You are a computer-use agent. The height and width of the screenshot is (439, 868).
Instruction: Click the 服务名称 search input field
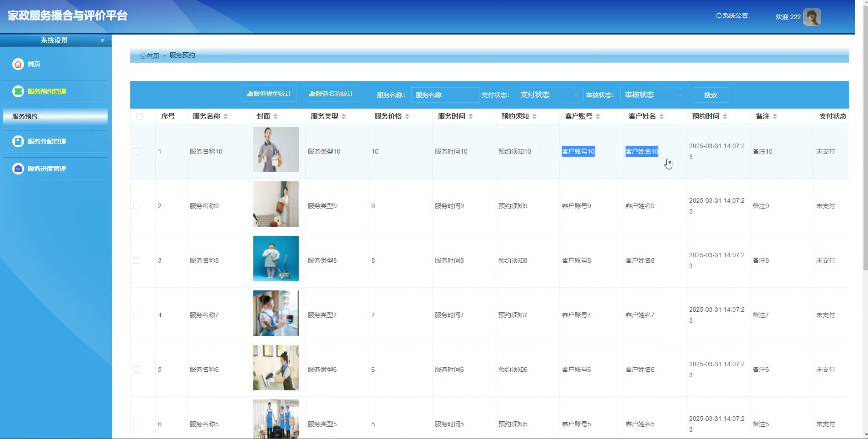444,95
